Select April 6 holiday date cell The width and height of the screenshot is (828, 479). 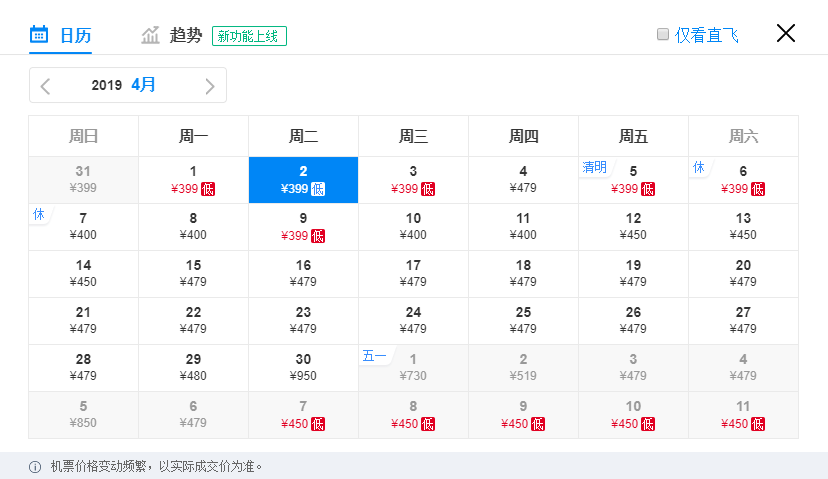point(744,180)
